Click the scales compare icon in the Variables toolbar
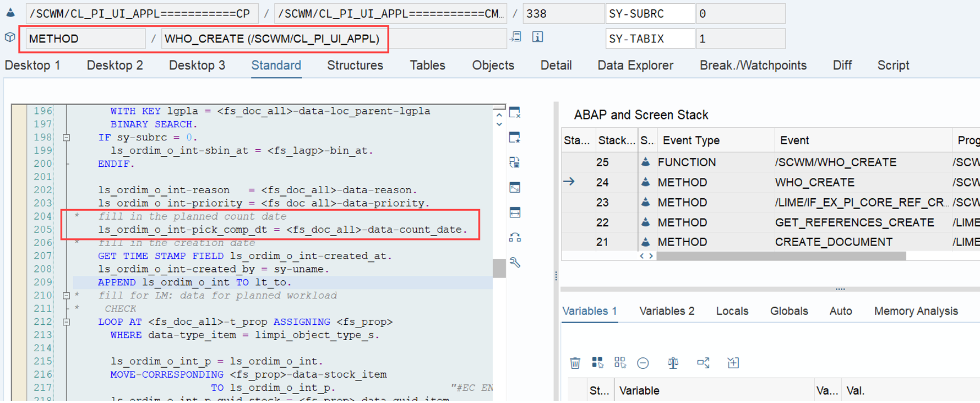Image resolution: width=980 pixels, height=403 pixels. pos(673,363)
